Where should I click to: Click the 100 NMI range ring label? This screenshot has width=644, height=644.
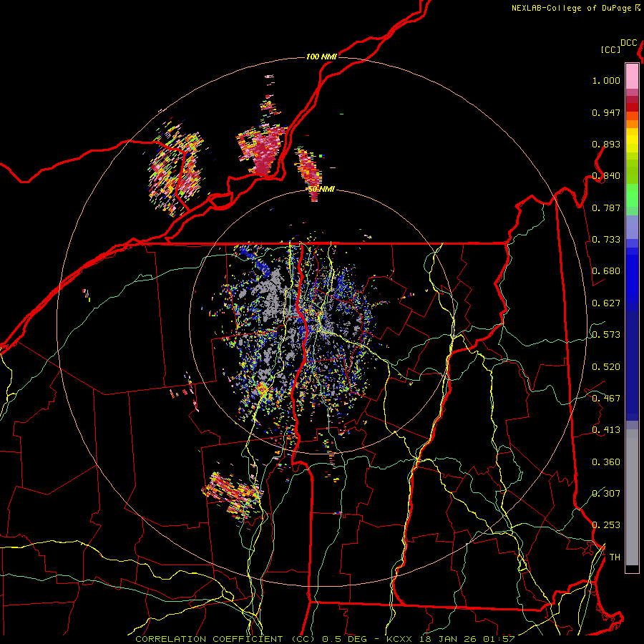(x=321, y=57)
